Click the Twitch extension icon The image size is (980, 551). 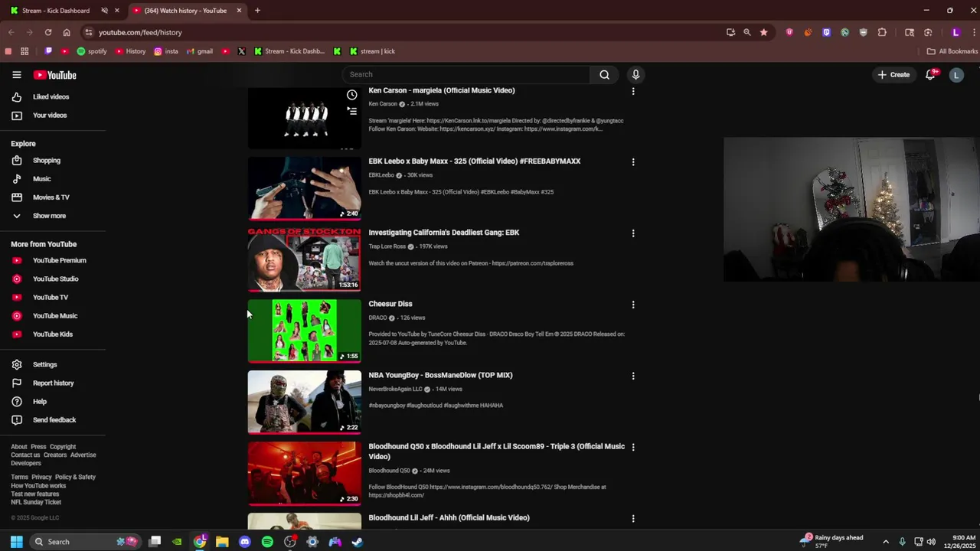click(826, 32)
